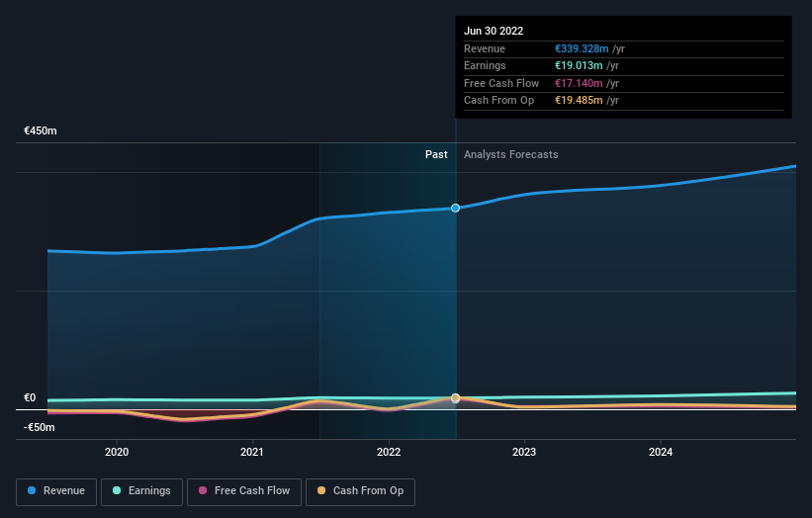This screenshot has width=812, height=518.
Task: Toggle the Cash From Op legend series
Action: tap(360, 491)
